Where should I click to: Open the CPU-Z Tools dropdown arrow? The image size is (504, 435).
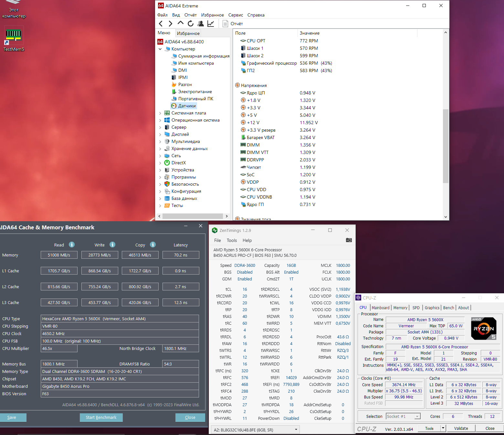443,428
